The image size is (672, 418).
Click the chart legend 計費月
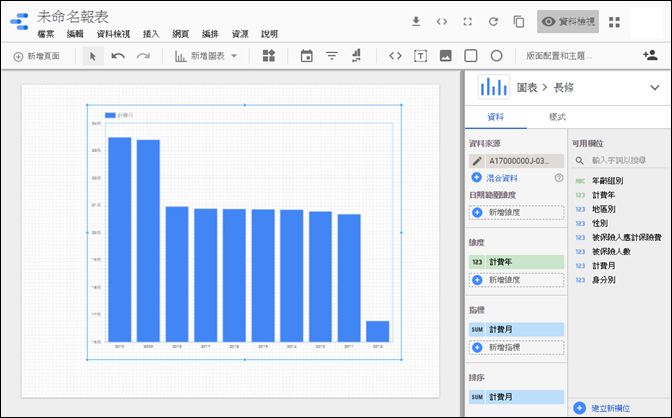(119, 115)
